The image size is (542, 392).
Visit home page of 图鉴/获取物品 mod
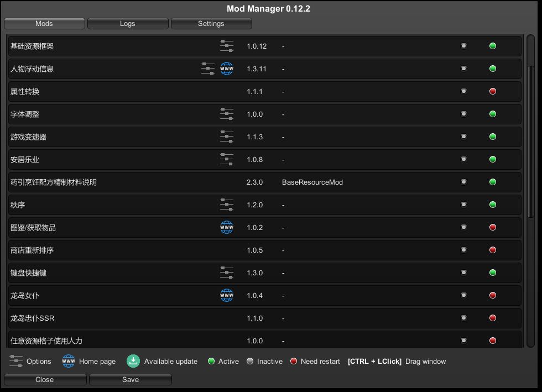click(227, 227)
